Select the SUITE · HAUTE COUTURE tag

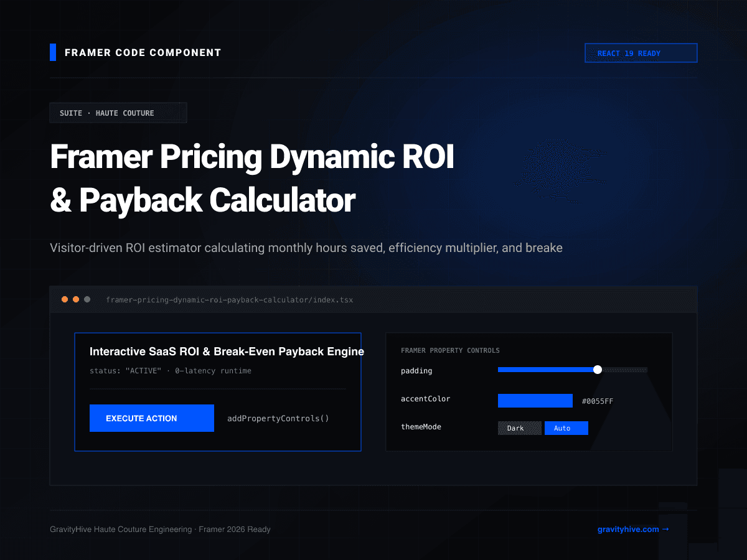[x=118, y=113]
